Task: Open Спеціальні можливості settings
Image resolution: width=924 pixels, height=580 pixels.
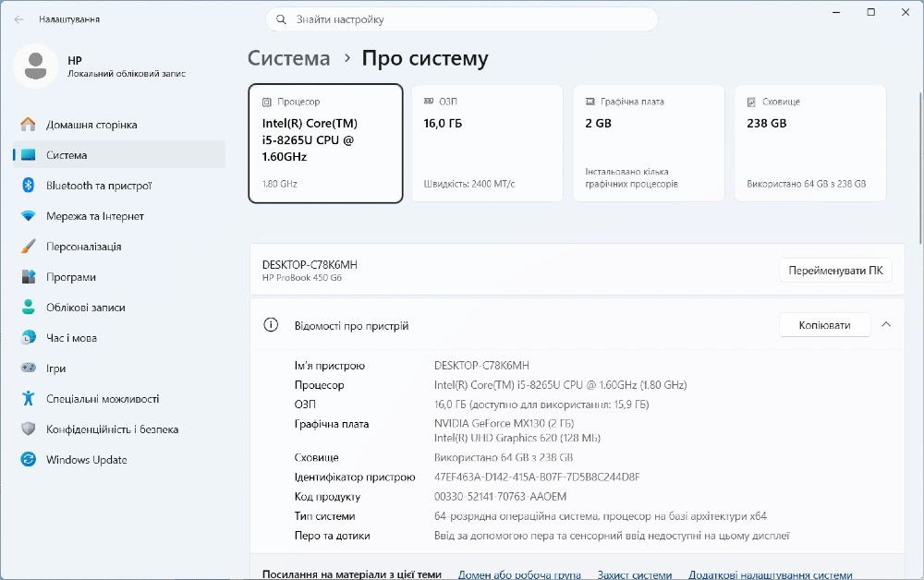Action: coord(119,399)
